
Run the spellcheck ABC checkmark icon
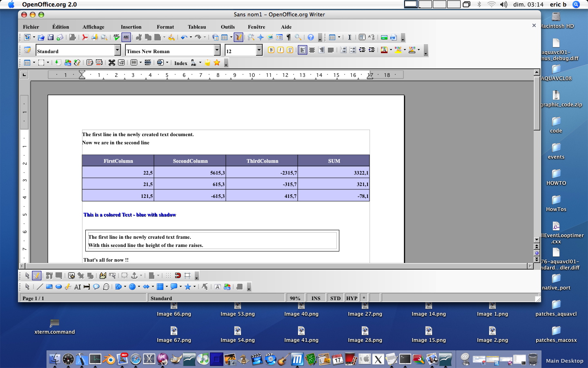pos(116,38)
